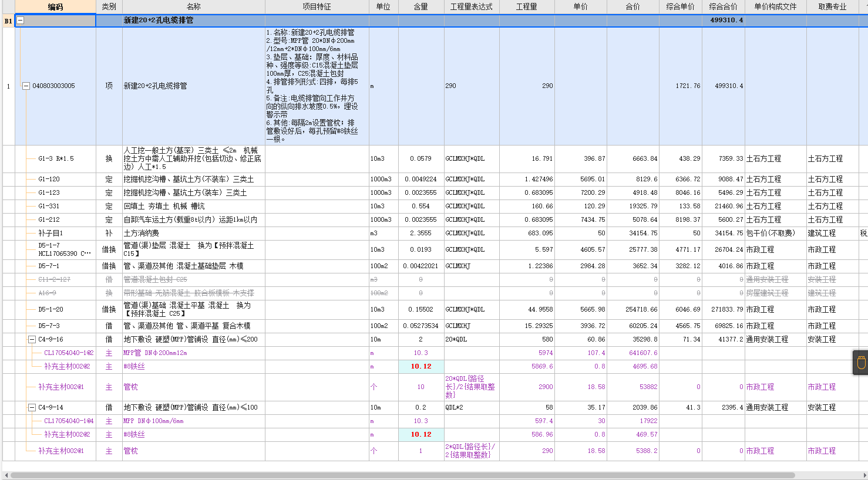Click the 类别 column header
The height and width of the screenshot is (480, 868).
109,7
